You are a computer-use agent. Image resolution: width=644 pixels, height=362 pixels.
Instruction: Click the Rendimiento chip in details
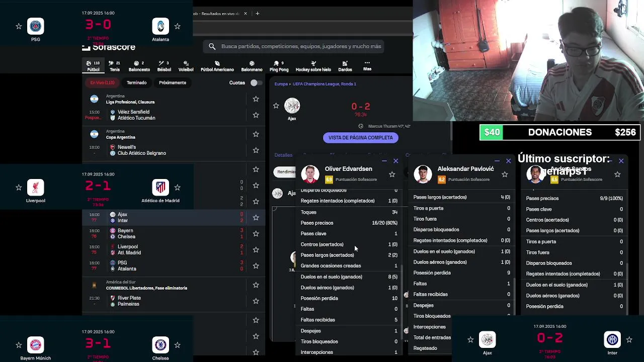286,172
